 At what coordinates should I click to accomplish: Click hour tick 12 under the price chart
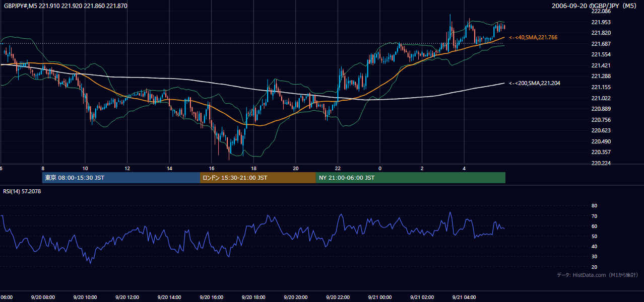click(127, 168)
